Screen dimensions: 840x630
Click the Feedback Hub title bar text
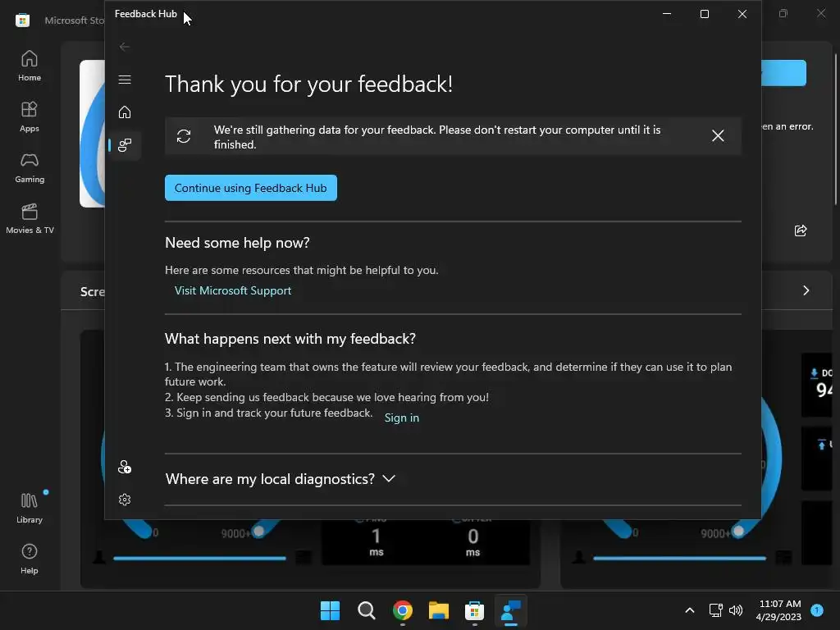click(x=146, y=14)
